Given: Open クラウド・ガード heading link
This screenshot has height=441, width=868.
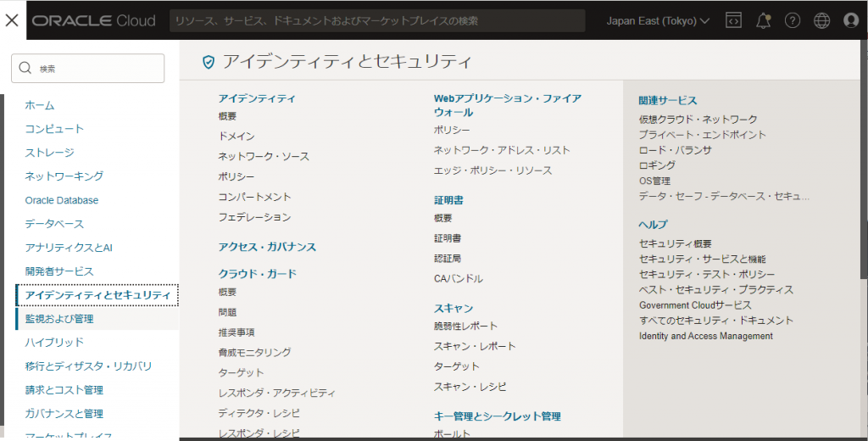Looking at the screenshot, I should tap(258, 274).
